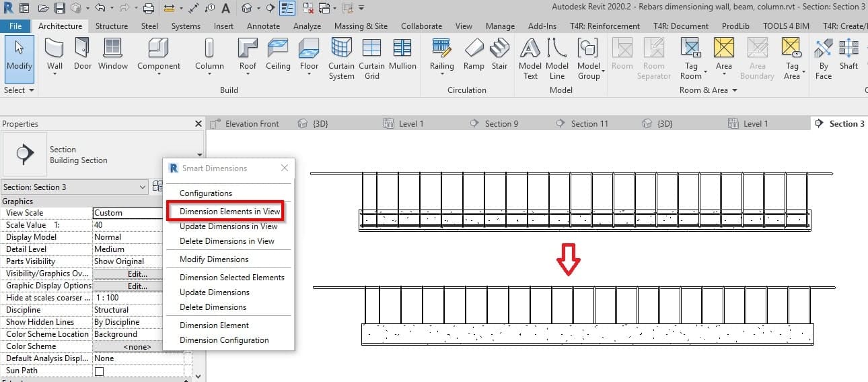Click the Wall tool icon
The width and height of the screenshot is (868, 382).
pyautogui.click(x=55, y=49)
